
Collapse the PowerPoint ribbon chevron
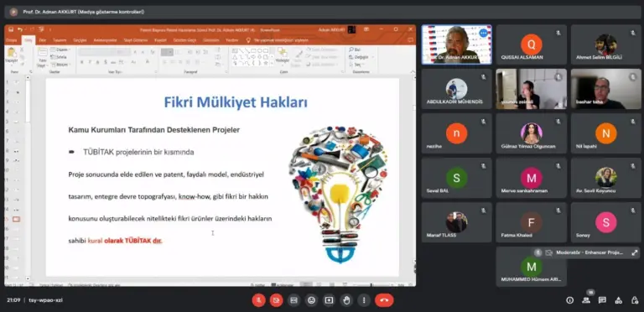tap(413, 72)
